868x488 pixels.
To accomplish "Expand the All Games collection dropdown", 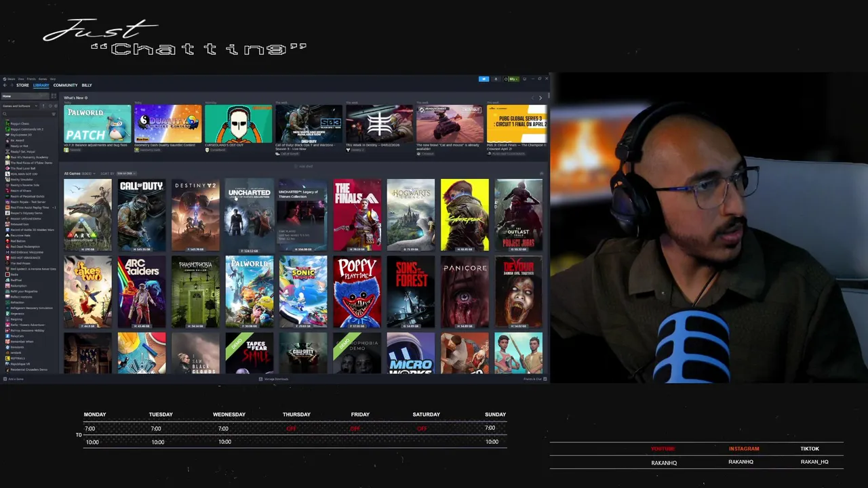I will click(x=80, y=174).
